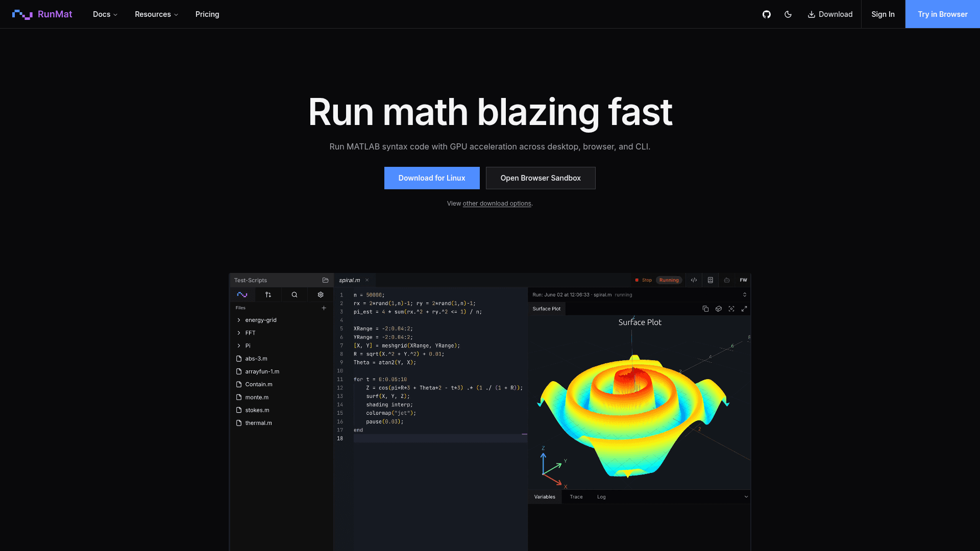Open the sidebar search icon
Image resolution: width=980 pixels, height=551 pixels.
(x=295, y=294)
